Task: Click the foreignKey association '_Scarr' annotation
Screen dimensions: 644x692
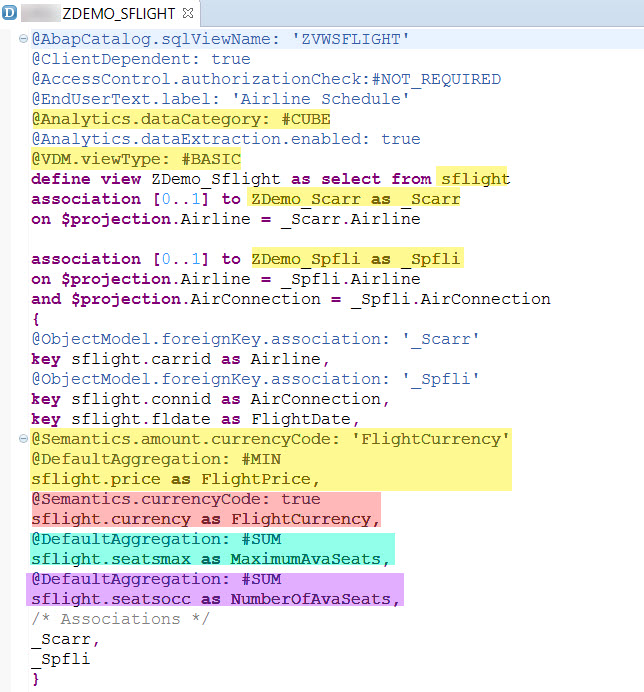Action: 255,339
